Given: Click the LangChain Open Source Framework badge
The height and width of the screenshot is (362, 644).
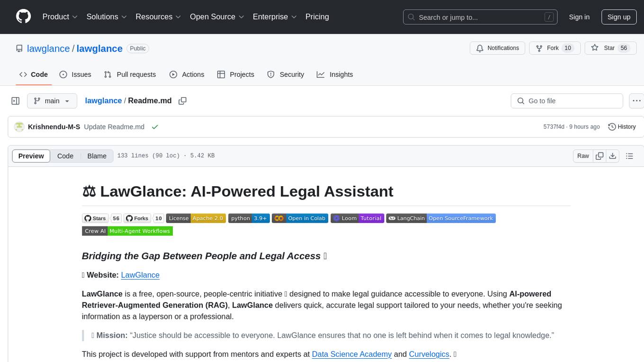Looking at the screenshot, I should (x=441, y=218).
